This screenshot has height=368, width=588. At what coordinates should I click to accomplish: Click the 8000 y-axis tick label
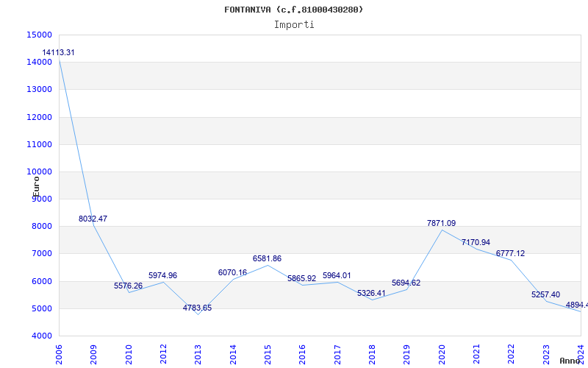[42, 227]
